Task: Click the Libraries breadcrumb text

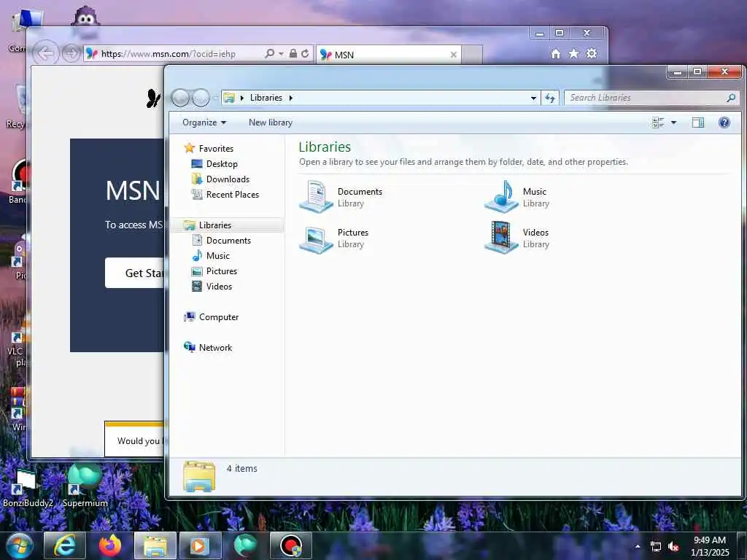Action: point(266,98)
